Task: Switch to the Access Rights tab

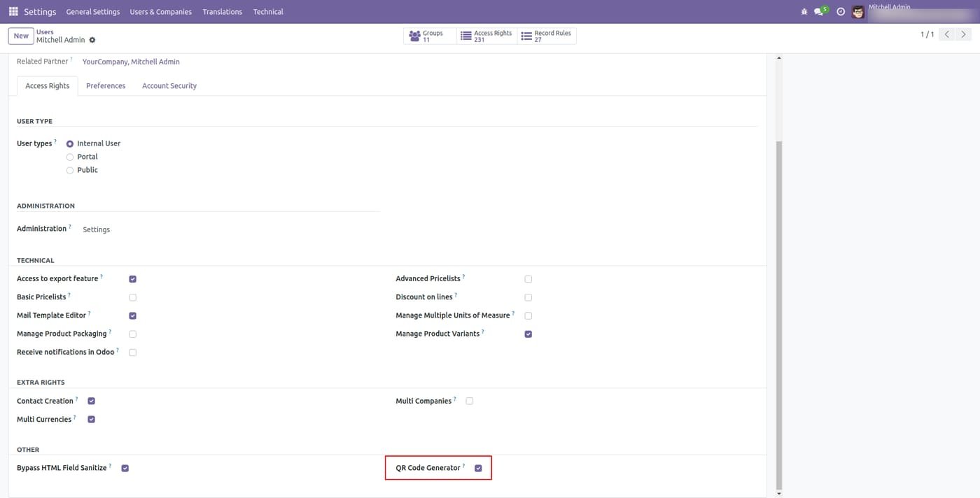Action: tap(48, 86)
